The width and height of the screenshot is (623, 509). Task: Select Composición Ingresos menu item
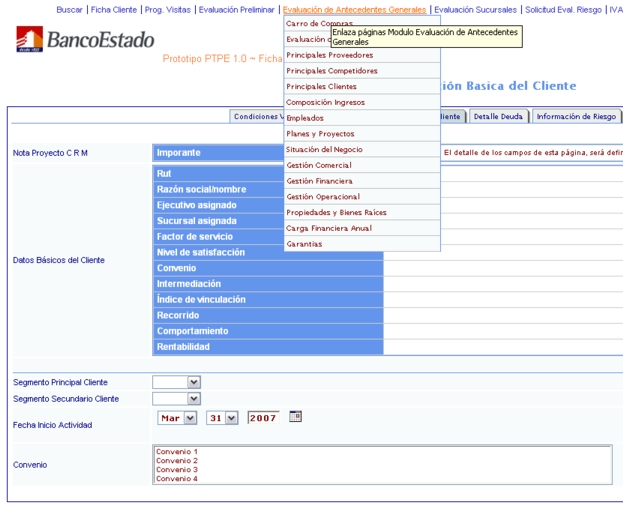325,102
